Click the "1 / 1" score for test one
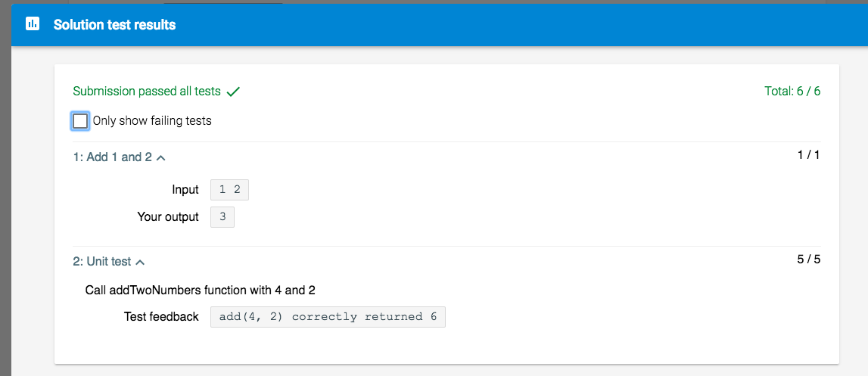The width and height of the screenshot is (868, 376). point(808,155)
